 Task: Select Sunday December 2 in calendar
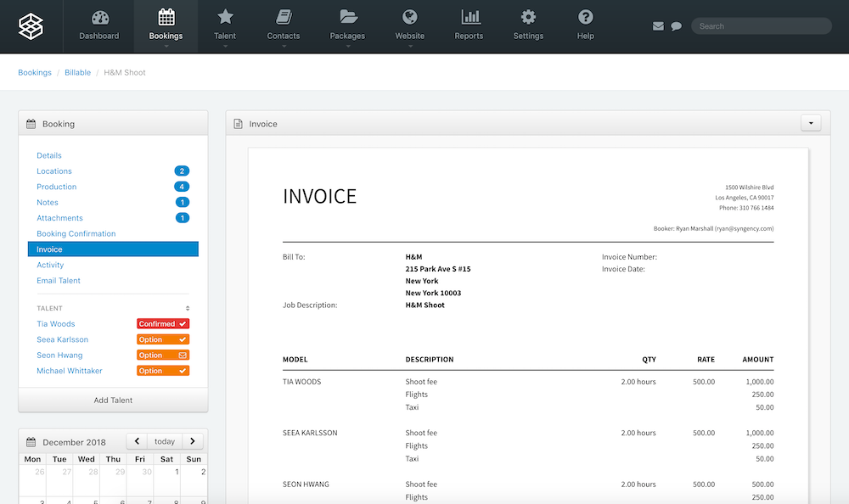194,481
